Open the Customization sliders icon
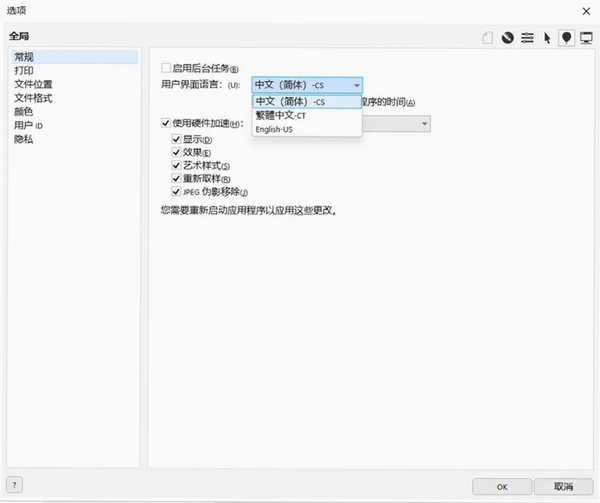The image size is (600, 503). point(527,38)
